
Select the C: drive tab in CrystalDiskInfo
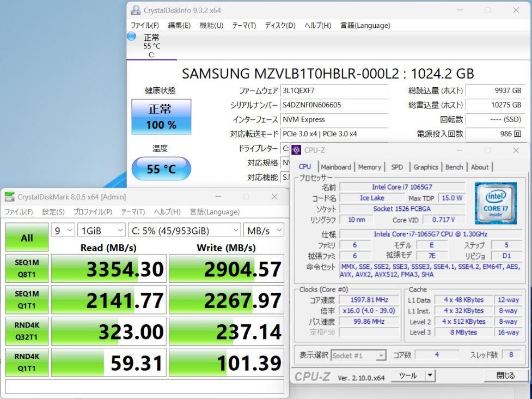click(x=152, y=46)
